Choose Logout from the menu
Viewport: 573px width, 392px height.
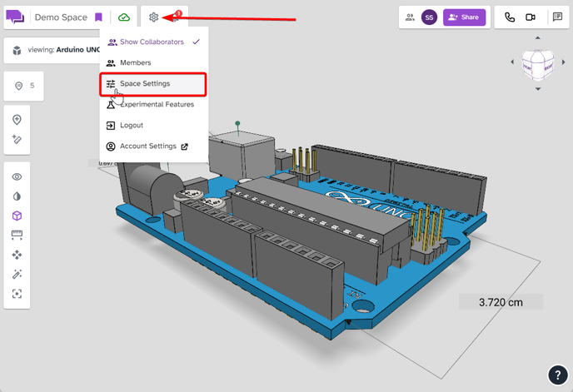[153, 126]
